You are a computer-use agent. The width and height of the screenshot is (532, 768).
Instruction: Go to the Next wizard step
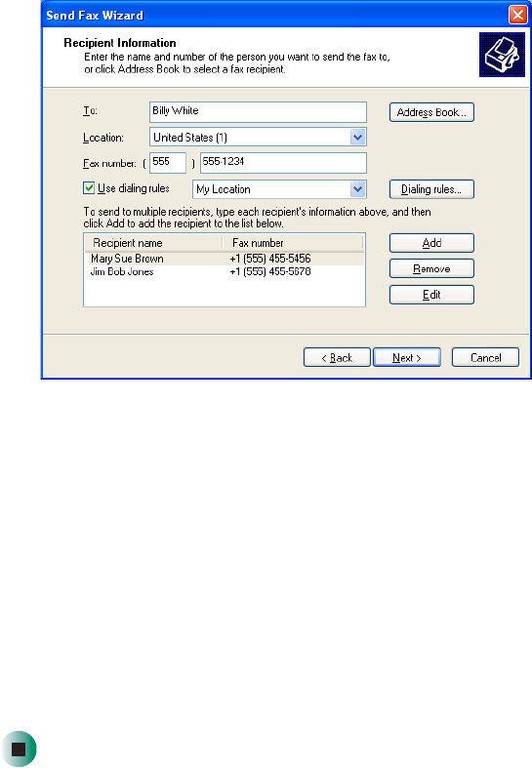407,357
